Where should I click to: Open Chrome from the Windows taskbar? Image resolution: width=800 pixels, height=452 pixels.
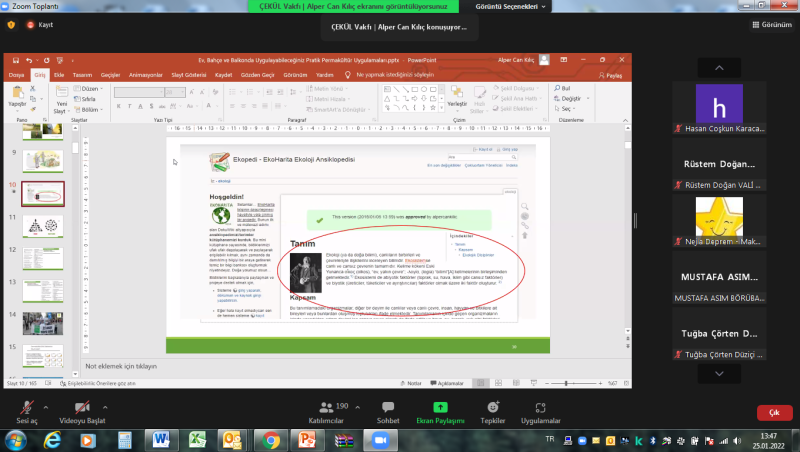[270, 440]
